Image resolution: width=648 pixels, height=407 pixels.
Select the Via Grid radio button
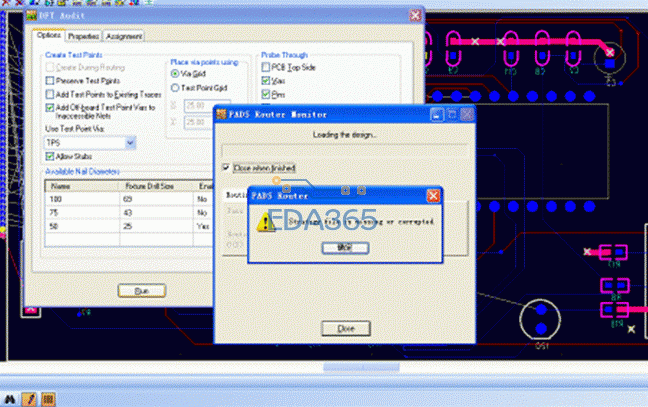[x=175, y=74]
